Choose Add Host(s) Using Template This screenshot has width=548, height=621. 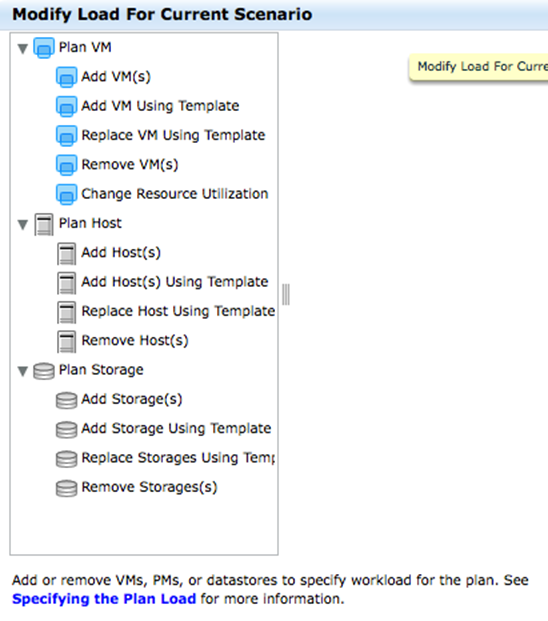[175, 282]
